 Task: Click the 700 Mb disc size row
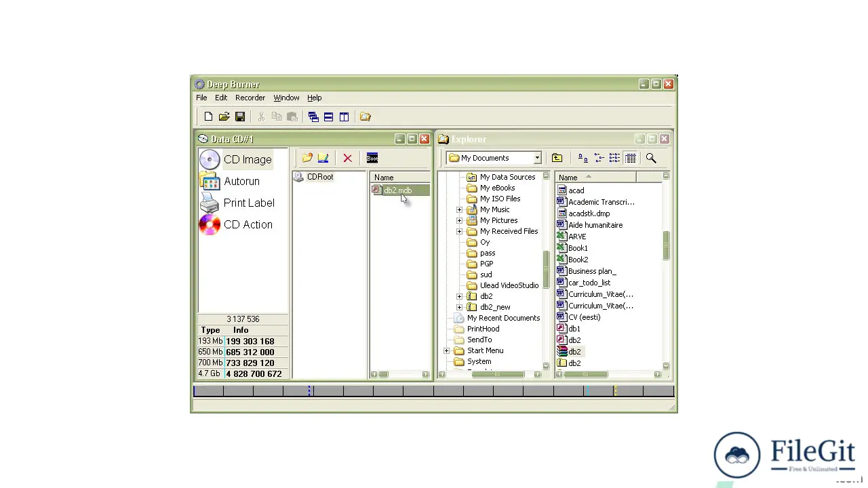[243, 363]
